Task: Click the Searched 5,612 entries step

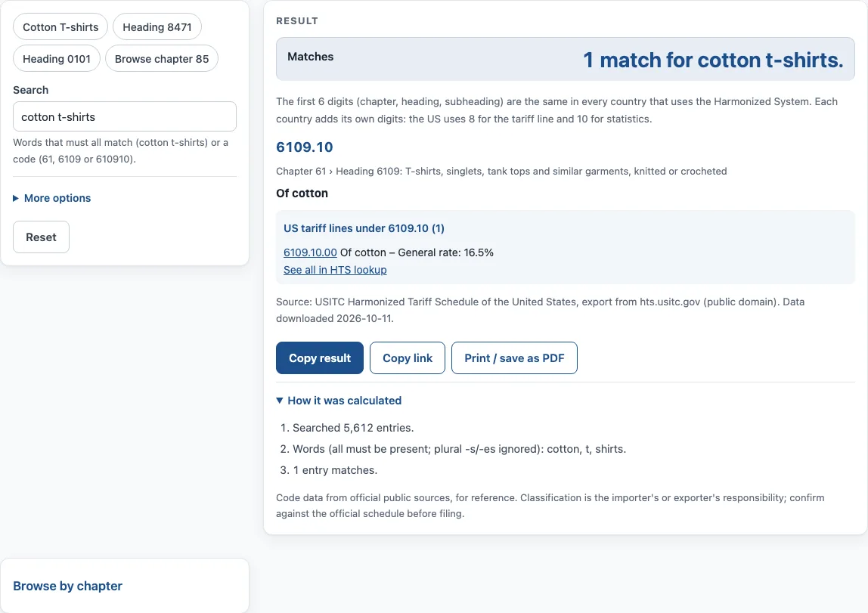Action: 353,428
